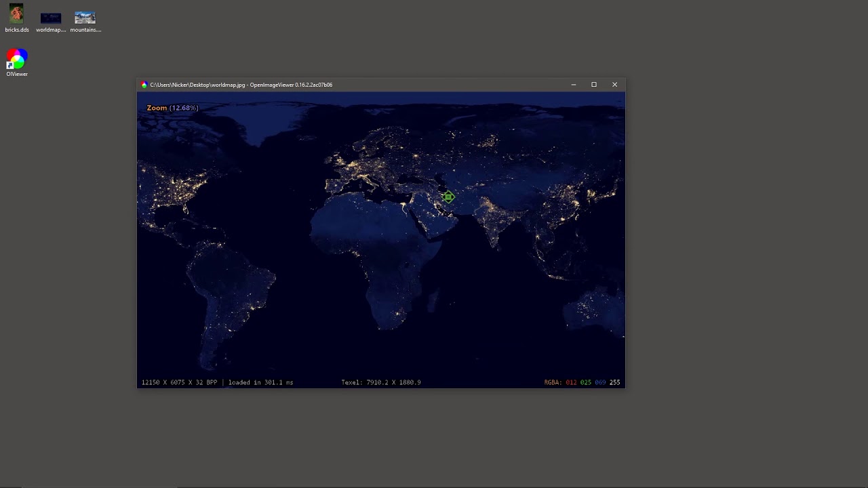This screenshot has width=868, height=488.
Task: Select the mountains image file on desktop
Action: point(85,18)
